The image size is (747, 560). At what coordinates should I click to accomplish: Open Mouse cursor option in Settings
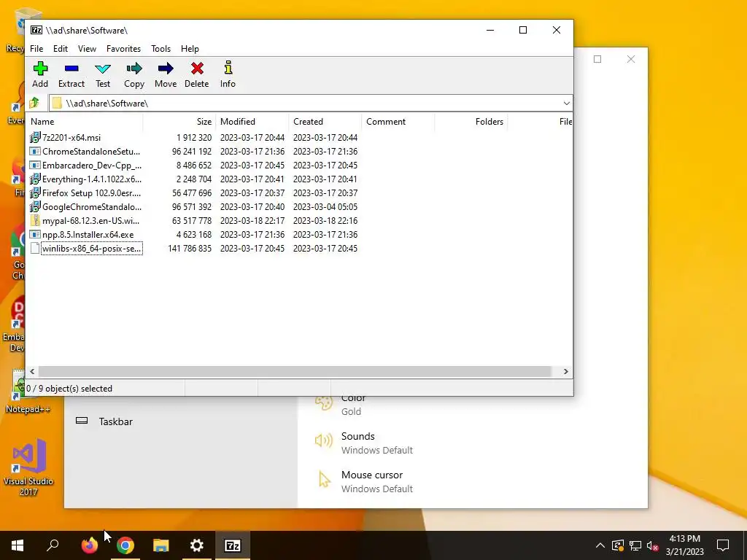click(364, 481)
